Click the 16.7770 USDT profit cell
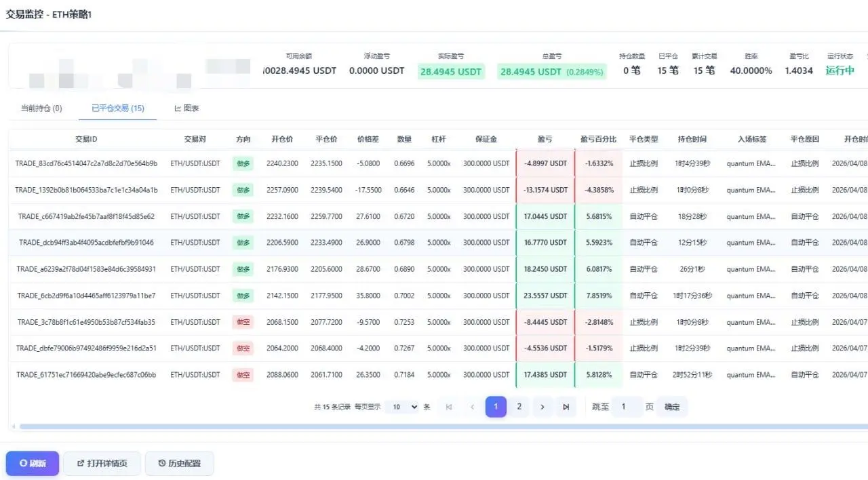 (x=545, y=242)
